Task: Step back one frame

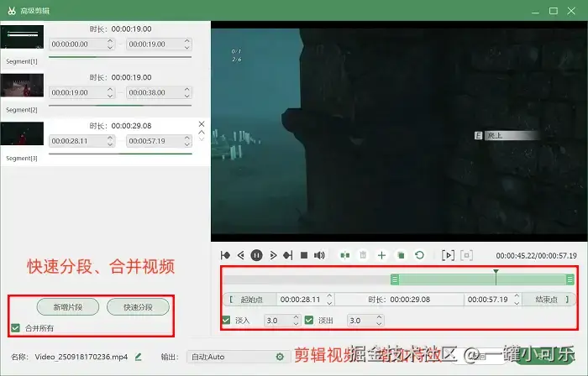Action: (x=241, y=255)
